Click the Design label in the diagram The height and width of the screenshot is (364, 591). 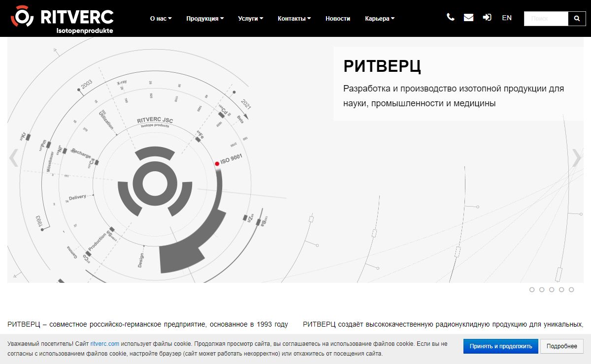[140, 260]
